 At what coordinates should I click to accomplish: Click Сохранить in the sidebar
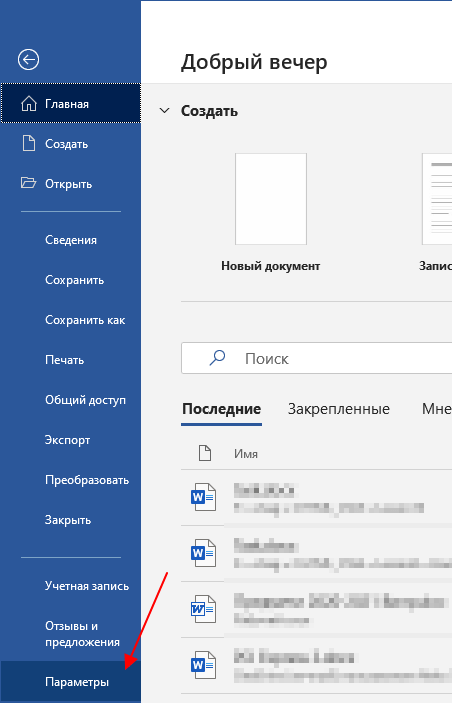[x=70, y=280]
